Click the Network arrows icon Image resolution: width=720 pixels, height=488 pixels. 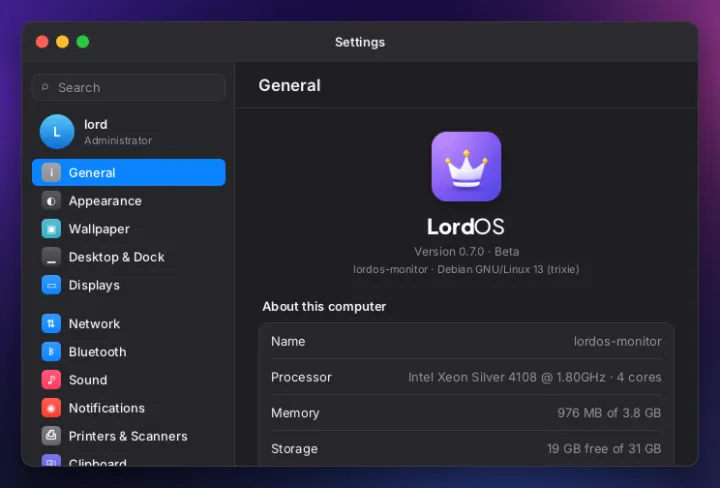(x=51, y=324)
